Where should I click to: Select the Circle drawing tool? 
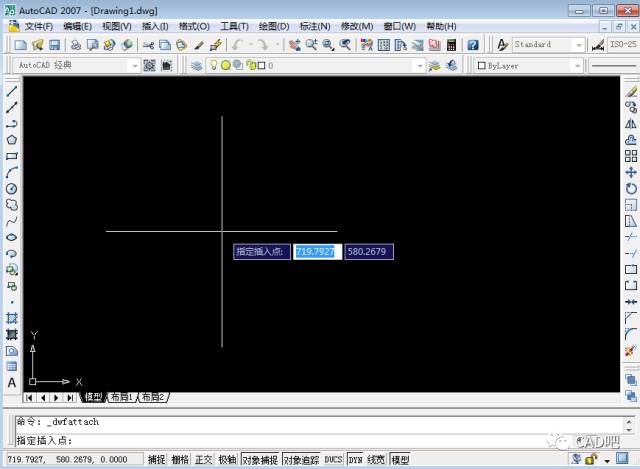[12, 188]
